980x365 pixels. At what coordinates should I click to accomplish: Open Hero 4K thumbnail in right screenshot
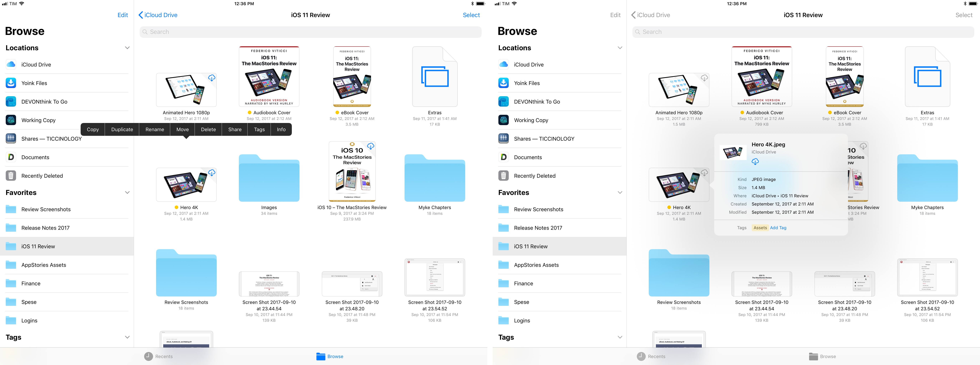click(x=679, y=185)
